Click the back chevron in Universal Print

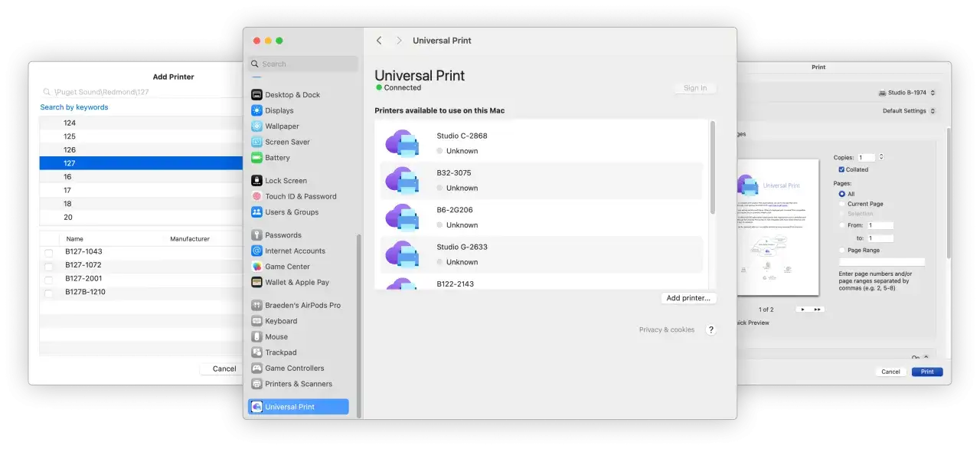tap(379, 41)
